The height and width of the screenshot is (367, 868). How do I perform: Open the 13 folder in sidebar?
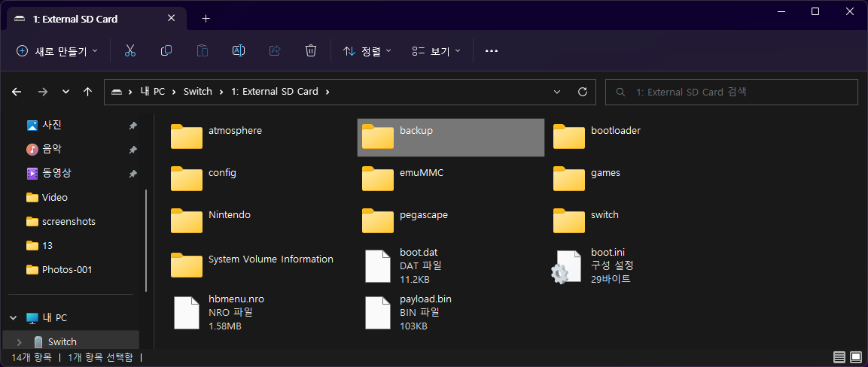(x=39, y=245)
